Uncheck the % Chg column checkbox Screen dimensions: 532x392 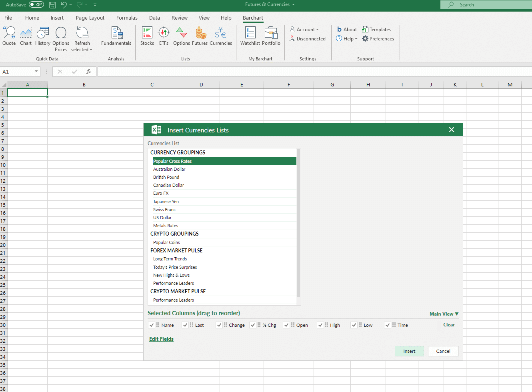[253, 325]
